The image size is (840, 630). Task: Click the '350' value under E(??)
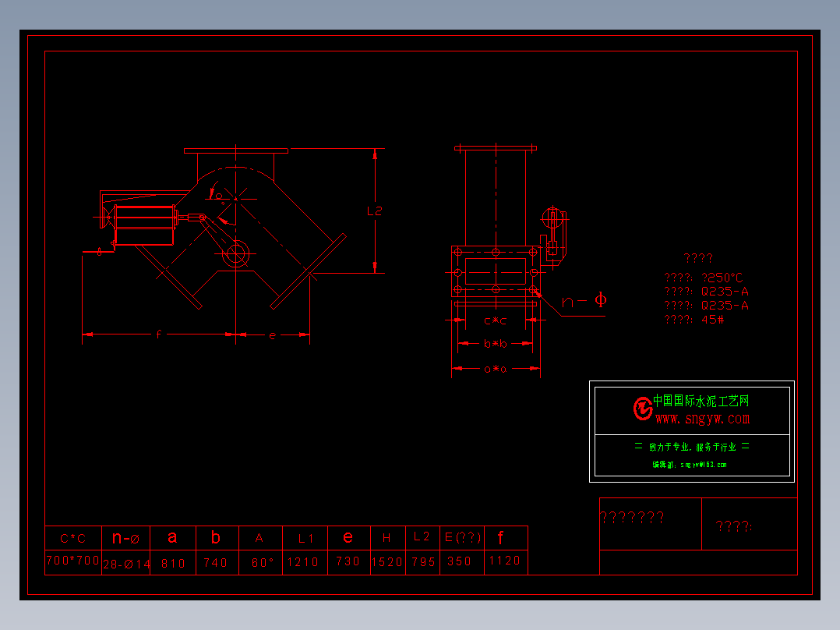(459, 561)
